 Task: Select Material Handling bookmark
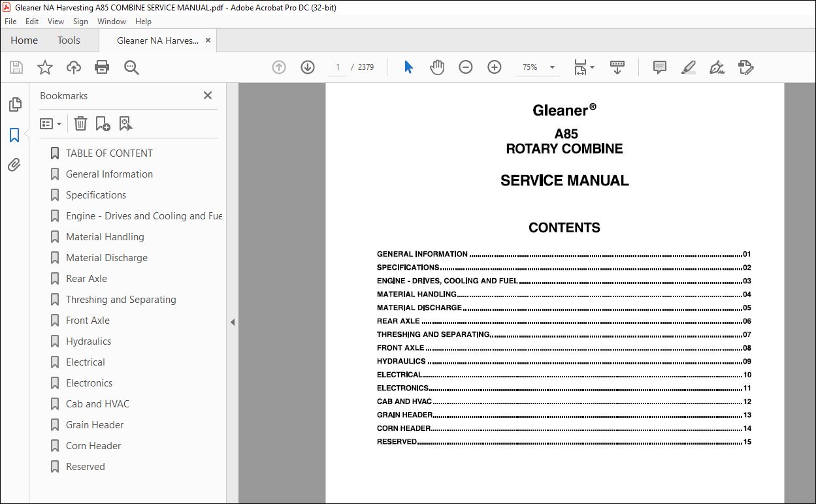point(105,237)
